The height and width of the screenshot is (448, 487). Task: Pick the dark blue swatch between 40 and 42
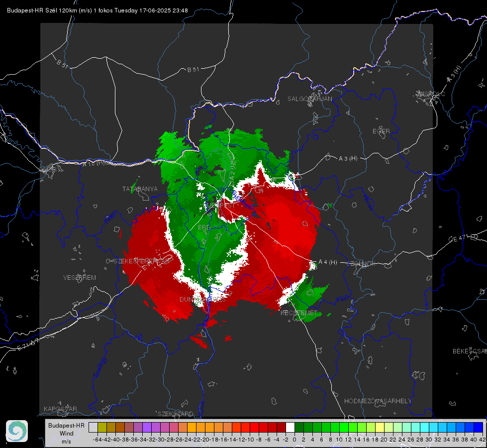tap(479, 427)
